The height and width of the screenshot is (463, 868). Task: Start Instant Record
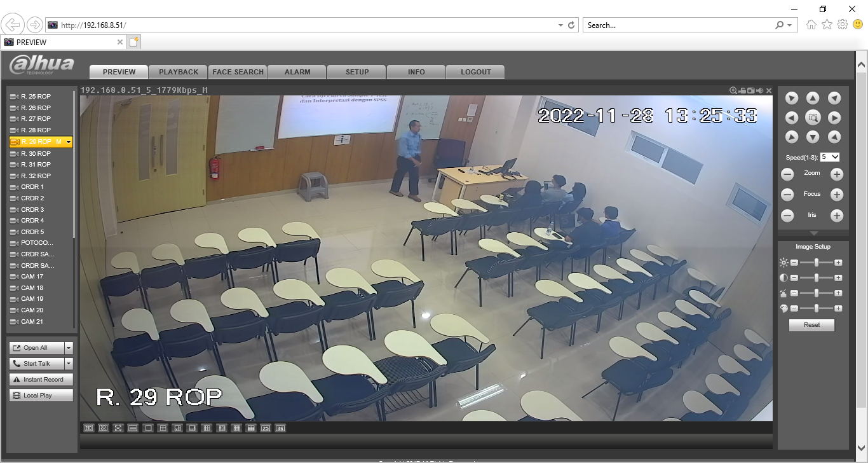click(41, 380)
